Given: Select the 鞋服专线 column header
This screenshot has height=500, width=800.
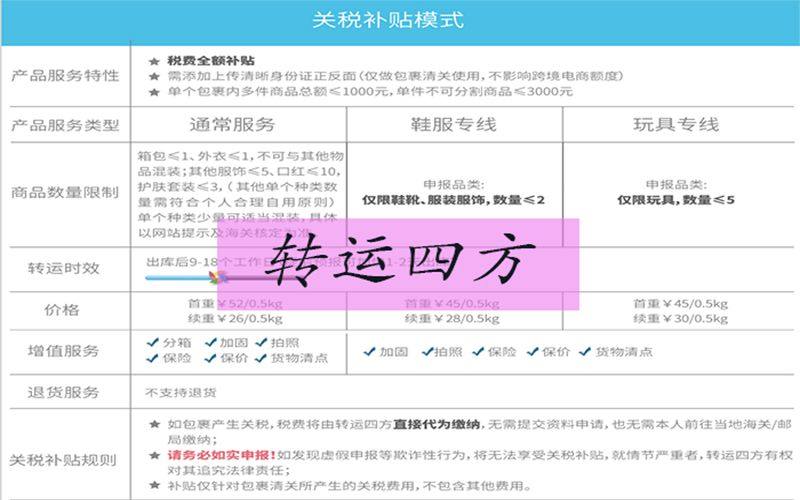Looking at the screenshot, I should tap(454, 124).
